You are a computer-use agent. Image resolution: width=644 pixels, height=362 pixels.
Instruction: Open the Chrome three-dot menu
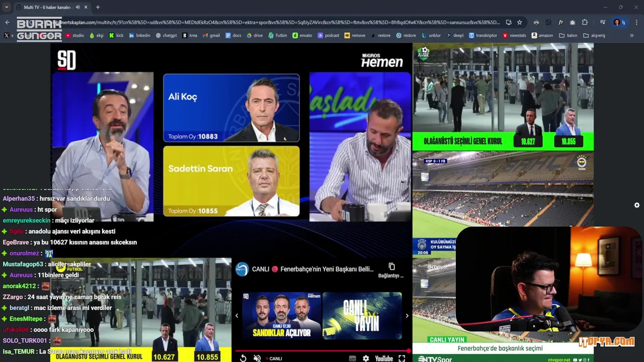636,22
